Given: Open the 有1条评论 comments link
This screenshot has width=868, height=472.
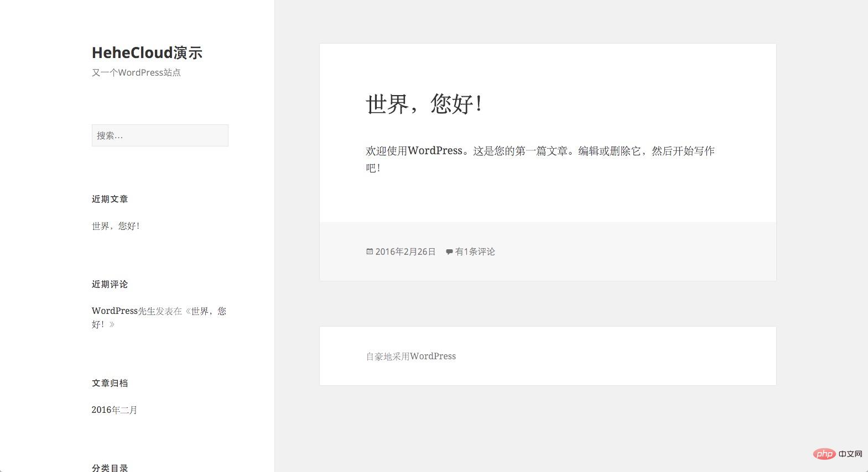Looking at the screenshot, I should click(475, 251).
